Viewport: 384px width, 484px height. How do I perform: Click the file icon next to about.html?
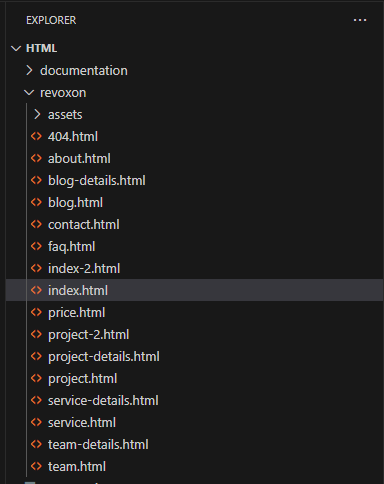tap(36, 158)
